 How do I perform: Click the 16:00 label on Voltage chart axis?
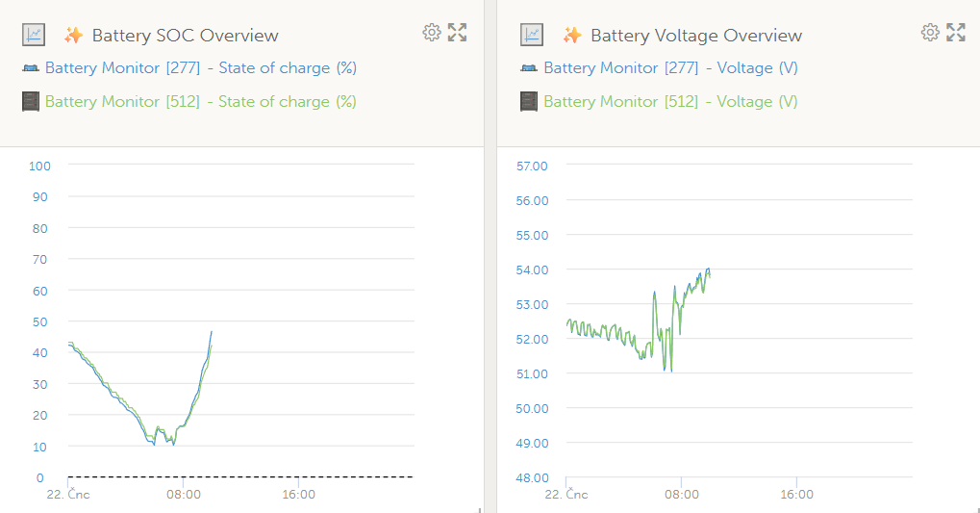click(796, 495)
